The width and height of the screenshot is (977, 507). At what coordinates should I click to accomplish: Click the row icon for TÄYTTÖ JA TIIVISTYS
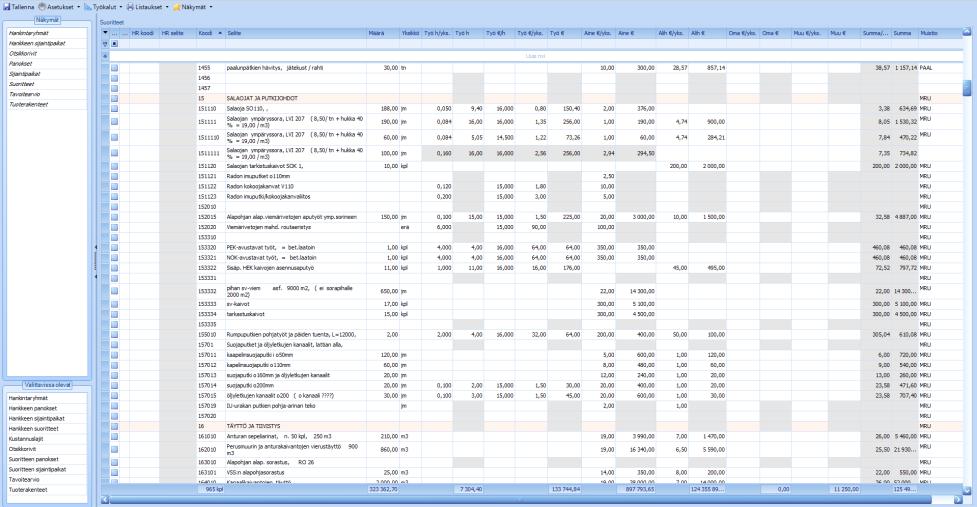[x=114, y=426]
